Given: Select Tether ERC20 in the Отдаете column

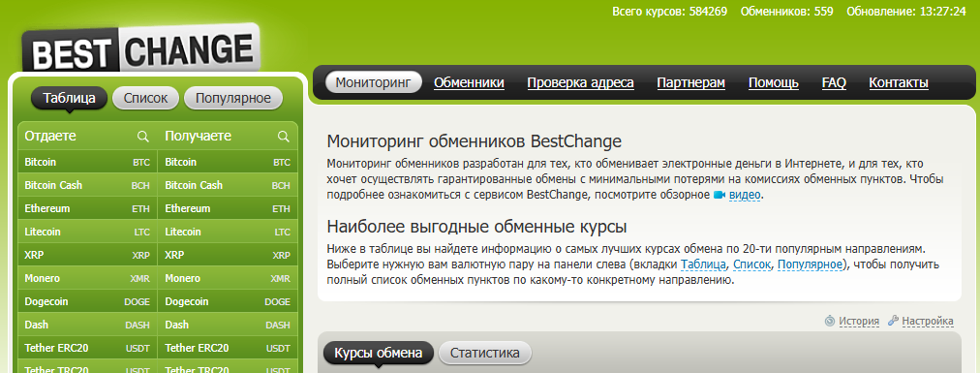Looking at the screenshot, I should pyautogui.click(x=87, y=348).
